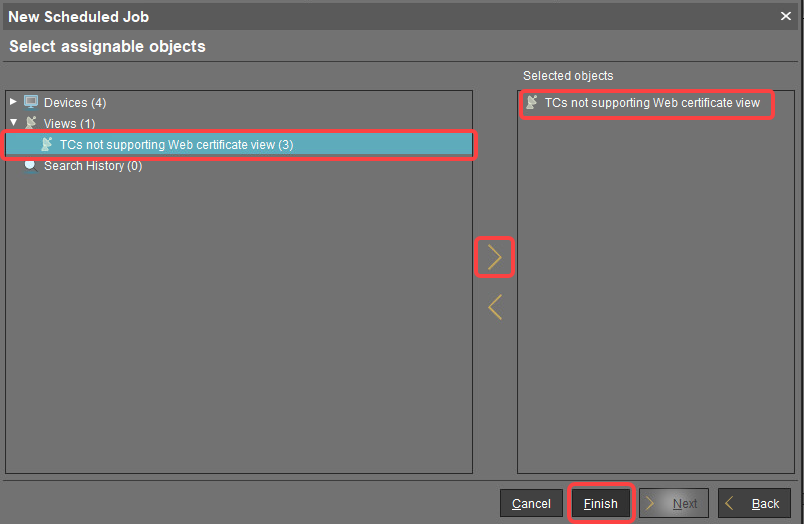Select the Devices (4) tree label
Image resolution: width=804 pixels, height=524 pixels.
click(x=74, y=103)
